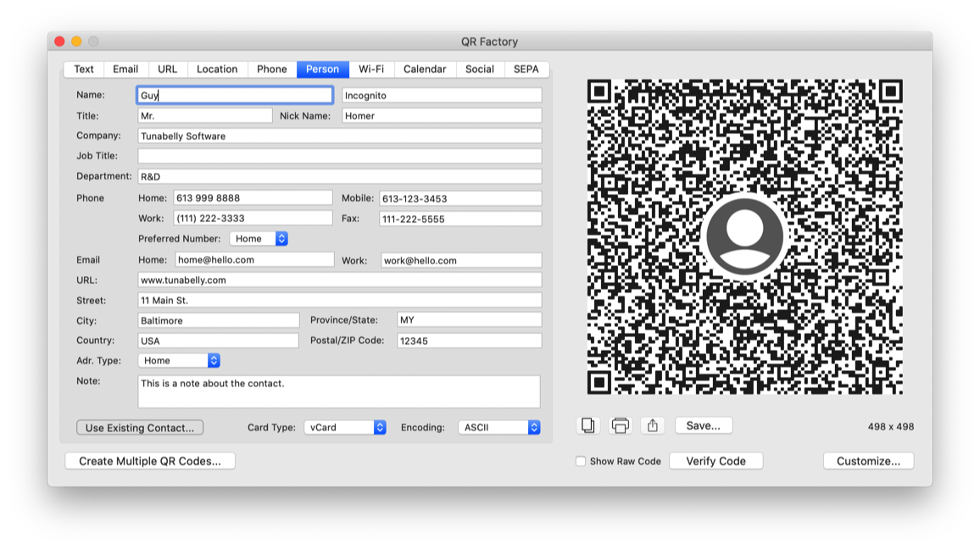Click the copy QR code icon

[x=588, y=425]
